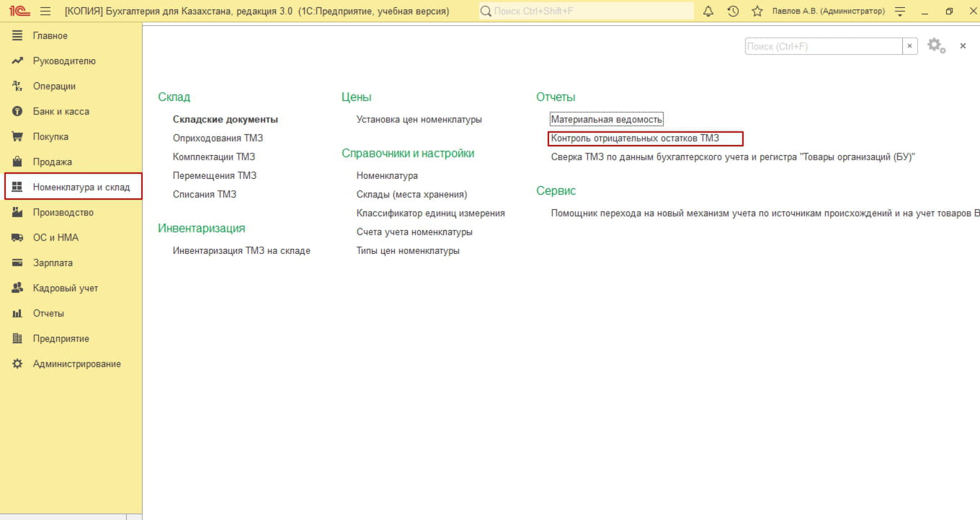Open notifications bell icon in title bar
The width and height of the screenshot is (980, 520).
point(708,12)
